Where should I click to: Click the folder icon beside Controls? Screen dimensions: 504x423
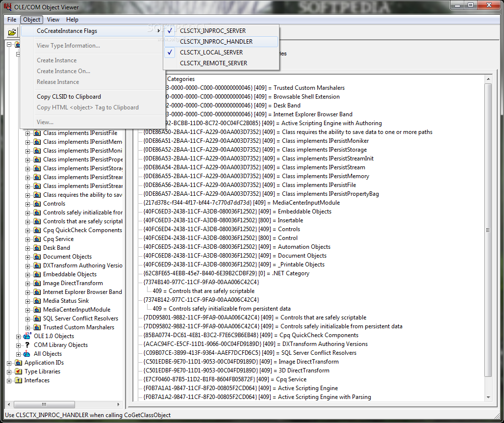pos(37,204)
